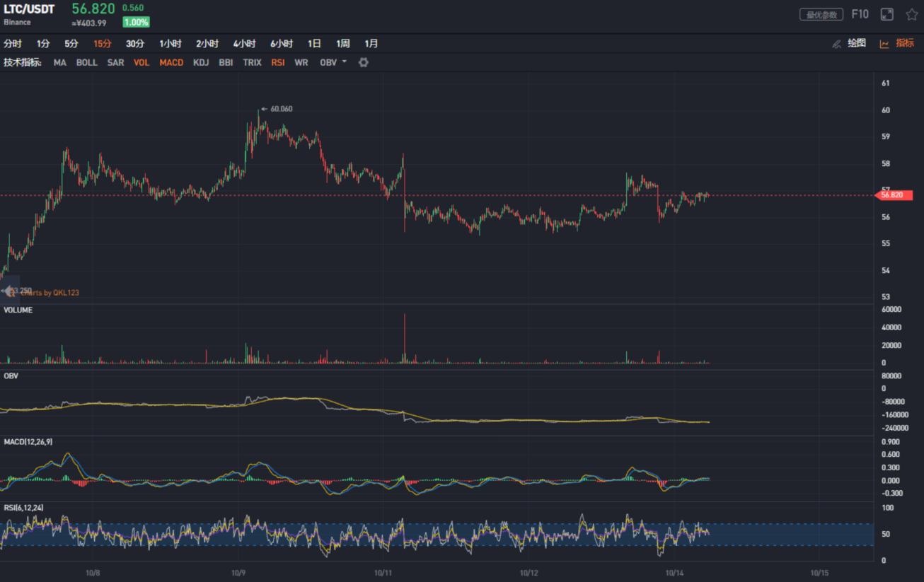The width and height of the screenshot is (924, 582).
Task: Switch to the 30分 timeframe
Action: pos(135,43)
